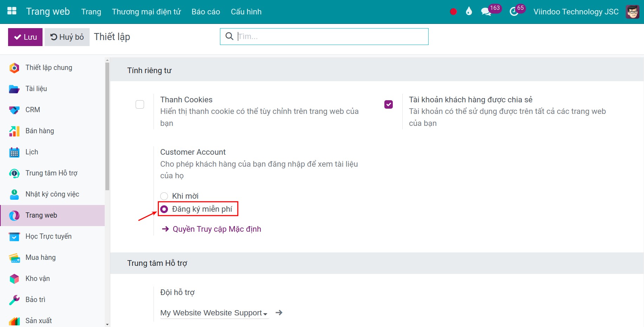Expand the Đội hỗ trợ team dropdown

pos(214,313)
